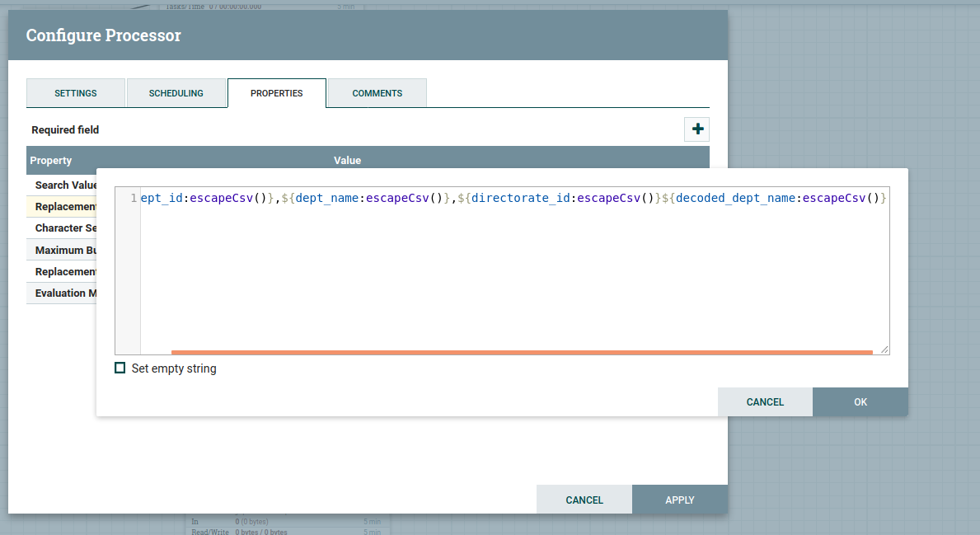Apply the processor configuration

(x=679, y=500)
